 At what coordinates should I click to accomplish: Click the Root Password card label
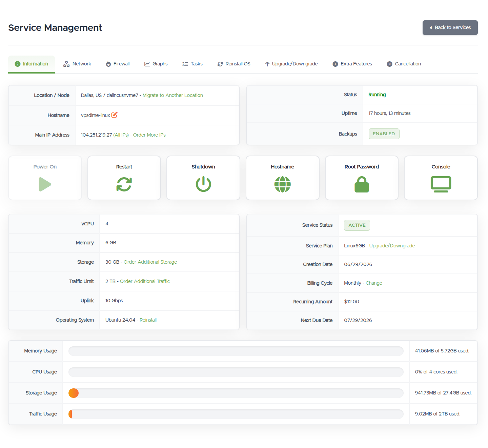point(362,167)
